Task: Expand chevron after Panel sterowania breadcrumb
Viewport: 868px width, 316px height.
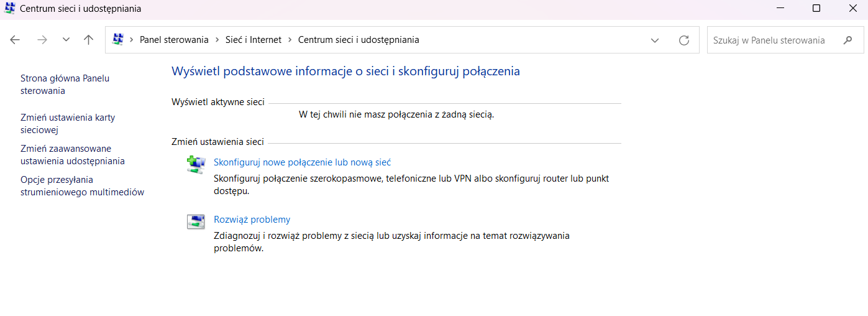Action: coord(217,40)
